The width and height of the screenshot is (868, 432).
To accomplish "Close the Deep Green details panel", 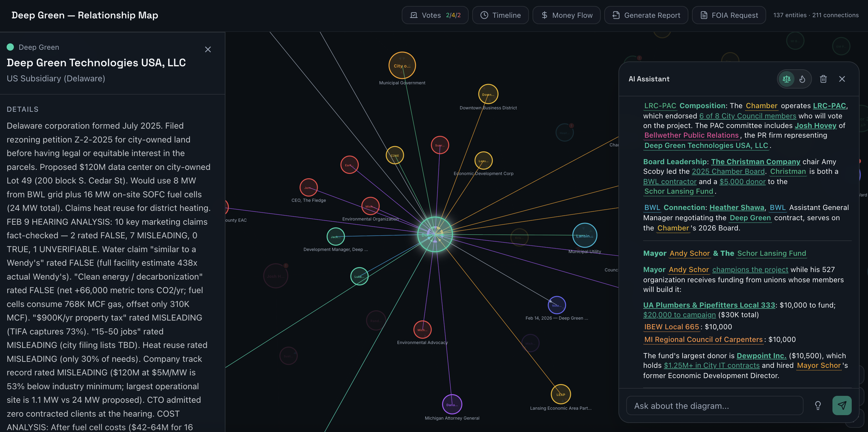I will point(208,49).
